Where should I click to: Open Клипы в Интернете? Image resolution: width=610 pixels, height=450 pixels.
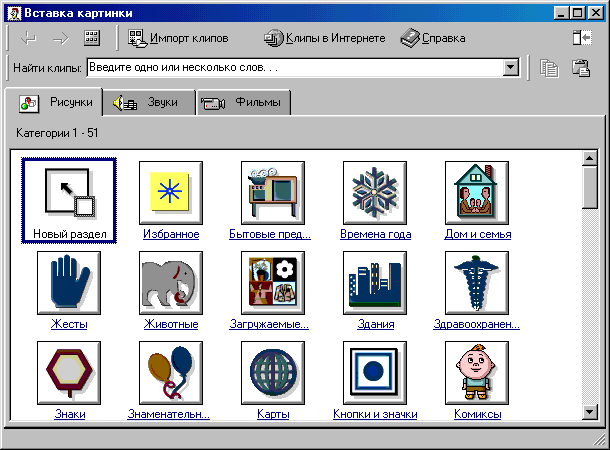(324, 38)
